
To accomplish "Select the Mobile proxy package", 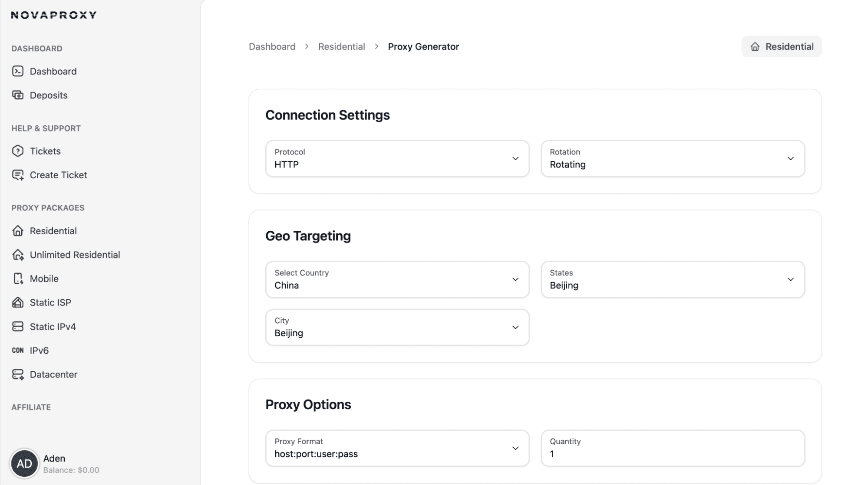I will 45,279.
